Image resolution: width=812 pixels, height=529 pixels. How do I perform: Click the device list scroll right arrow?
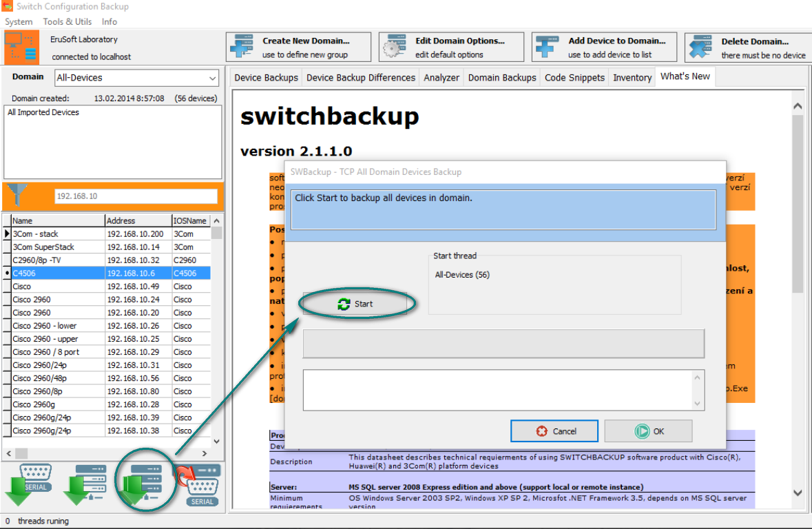[205, 453]
